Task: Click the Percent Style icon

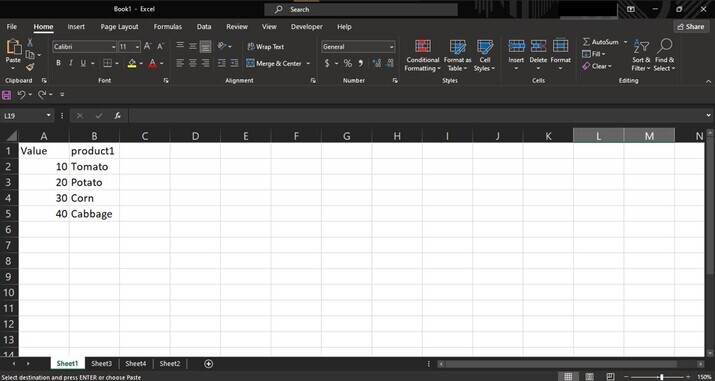Action: click(347, 63)
